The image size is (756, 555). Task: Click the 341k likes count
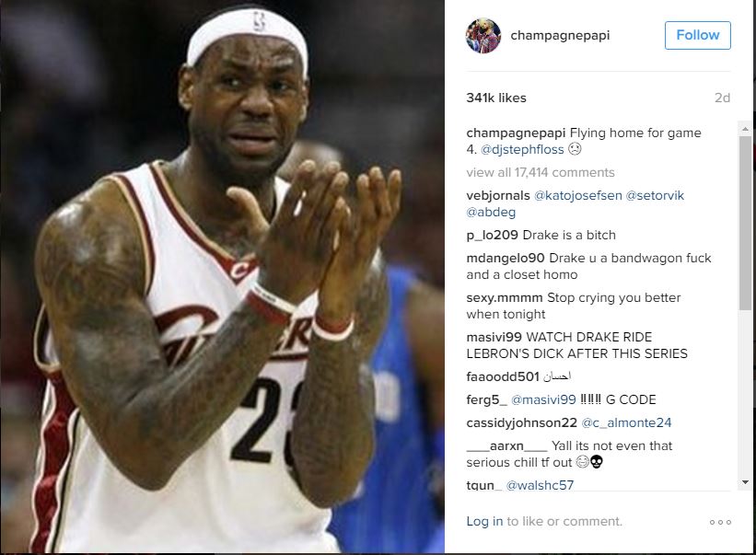click(496, 98)
